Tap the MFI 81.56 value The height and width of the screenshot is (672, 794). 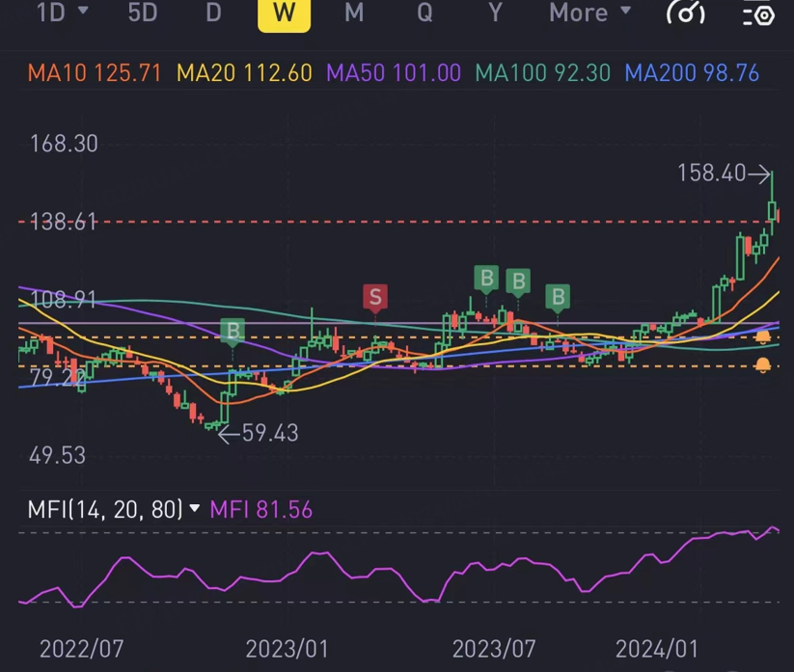[x=260, y=510]
